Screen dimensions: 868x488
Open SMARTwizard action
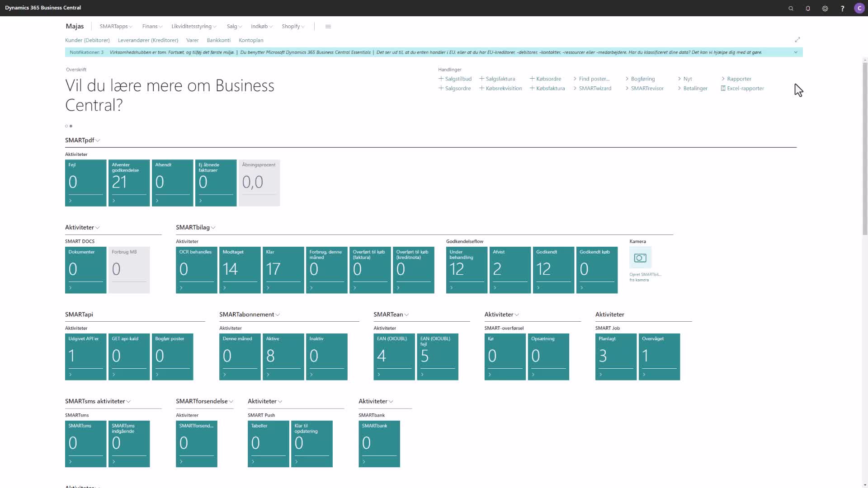tap(592, 89)
